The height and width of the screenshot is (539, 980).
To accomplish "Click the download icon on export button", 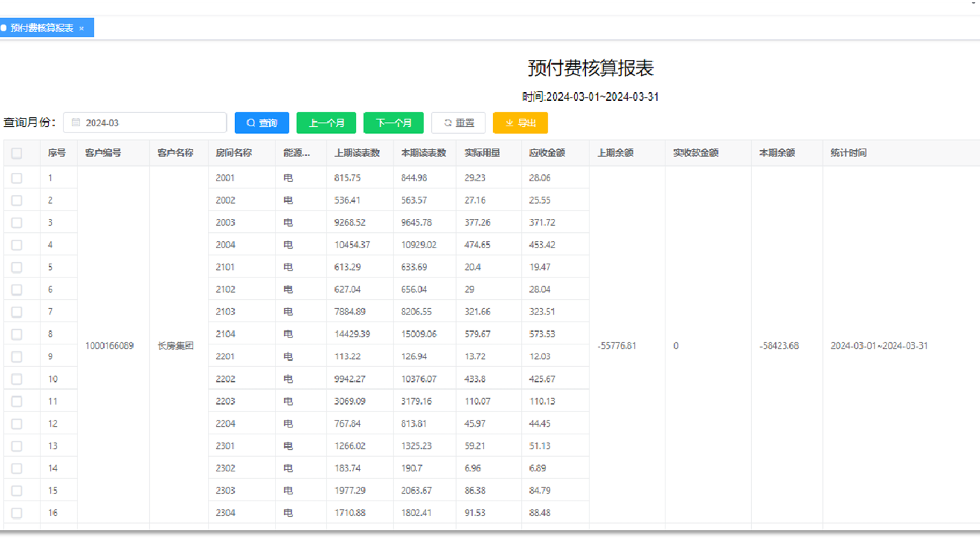I will 509,123.
